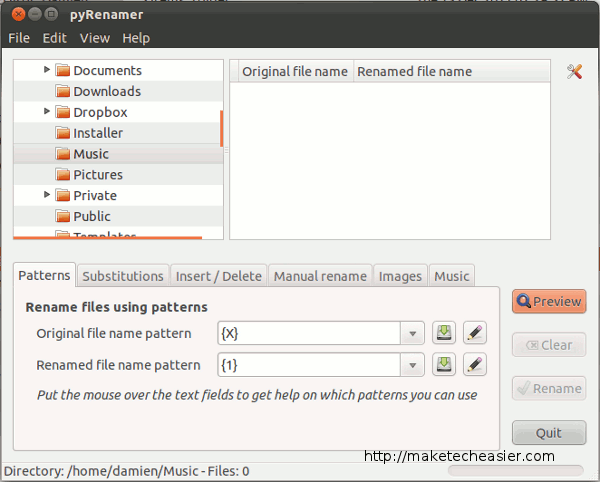Image resolution: width=600 pixels, height=482 pixels.
Task: Click the Public folder icon
Action: (x=63, y=217)
